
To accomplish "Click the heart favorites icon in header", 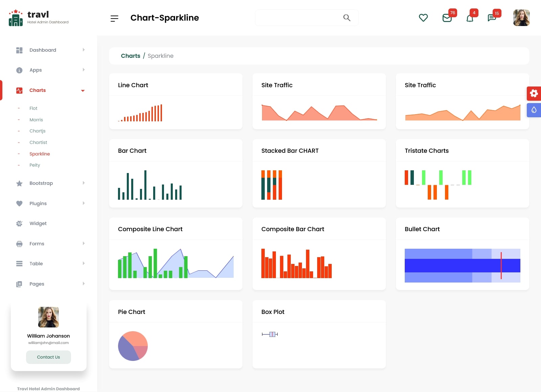I will coord(423,18).
